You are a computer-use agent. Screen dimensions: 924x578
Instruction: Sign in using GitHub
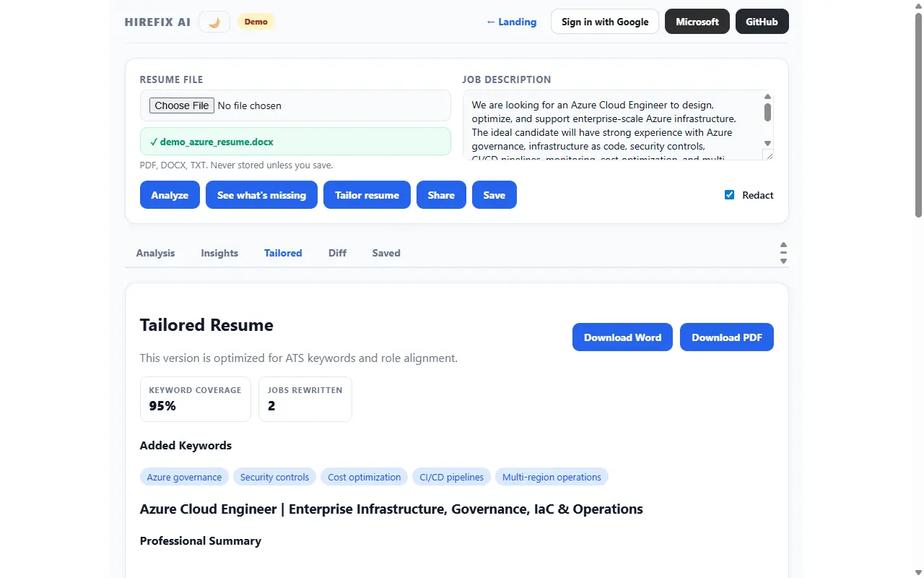[x=762, y=22]
